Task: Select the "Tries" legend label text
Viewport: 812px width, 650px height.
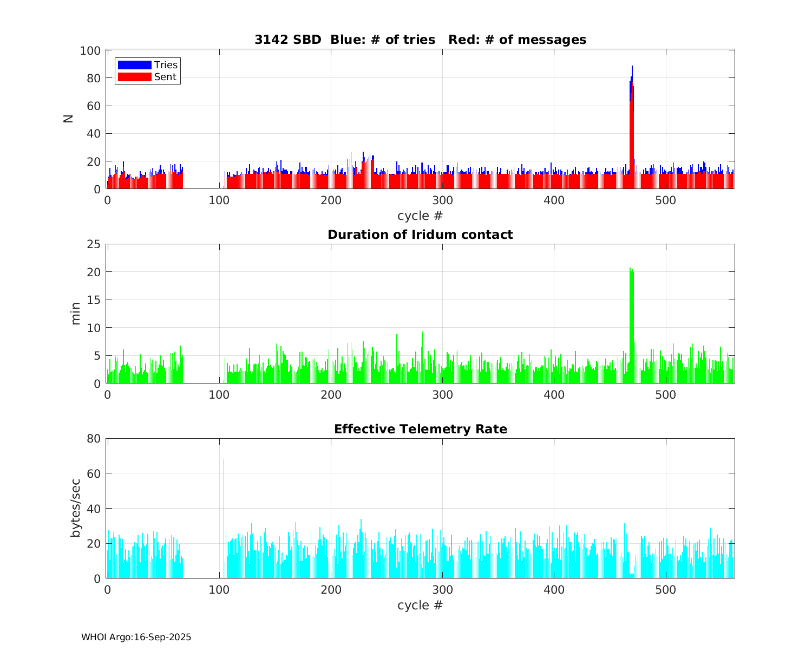Action: pos(166,65)
